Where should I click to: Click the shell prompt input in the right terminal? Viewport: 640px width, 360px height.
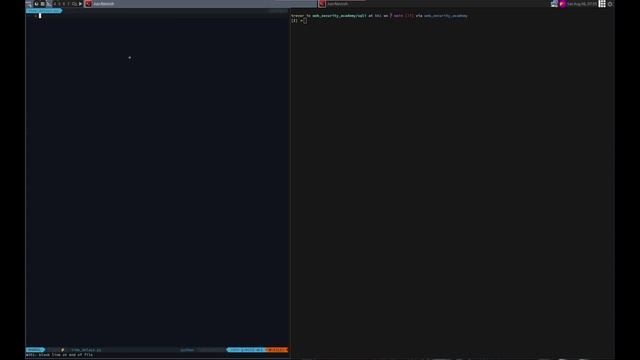(305, 20)
